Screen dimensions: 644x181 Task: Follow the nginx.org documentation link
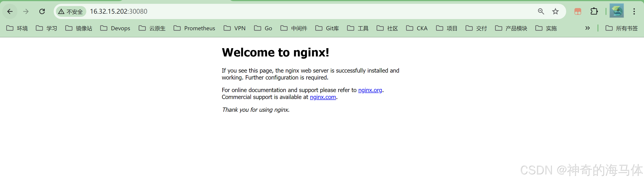(370, 90)
